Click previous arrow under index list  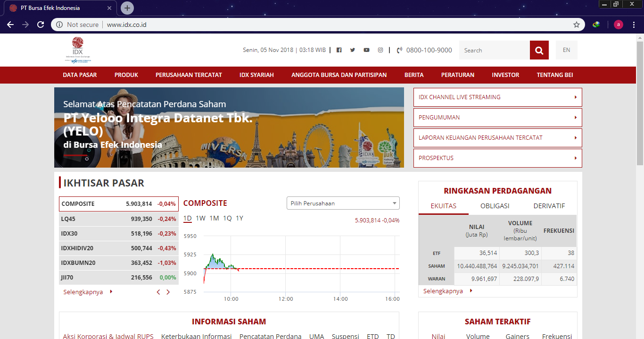tap(158, 292)
